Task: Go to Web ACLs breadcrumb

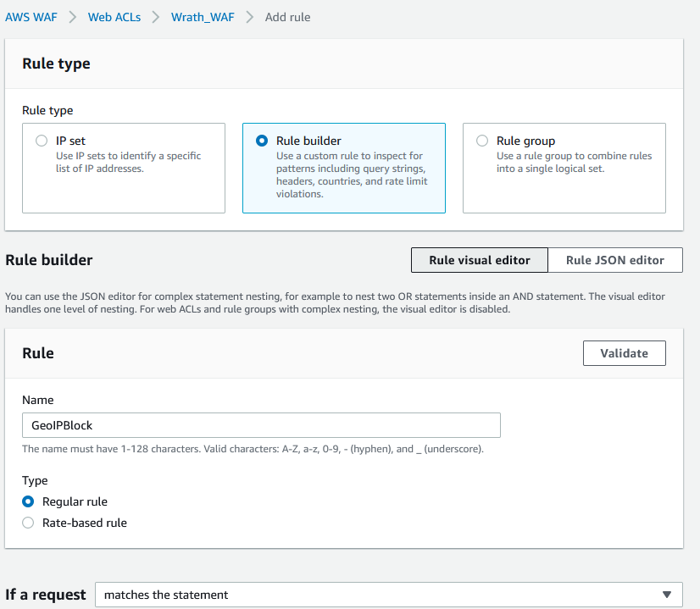Action: pos(114,17)
